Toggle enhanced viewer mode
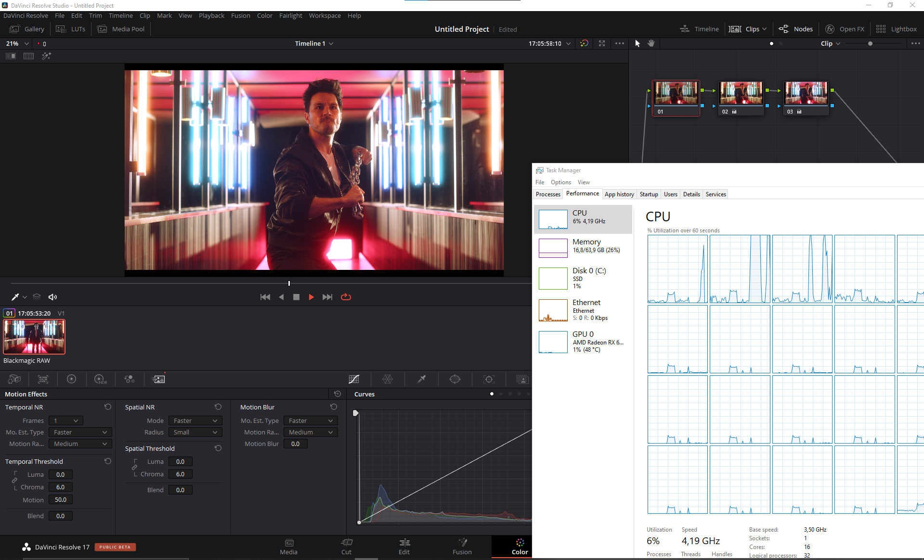 [602, 43]
